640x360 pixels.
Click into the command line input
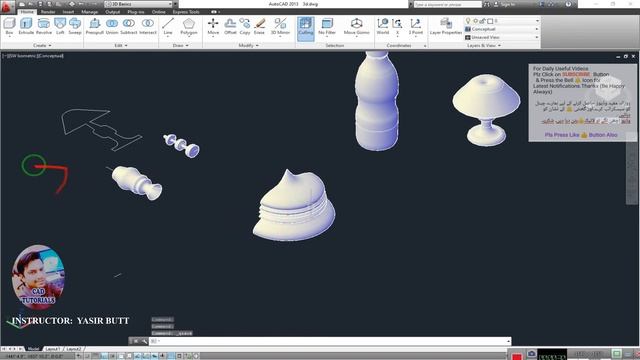point(329,341)
